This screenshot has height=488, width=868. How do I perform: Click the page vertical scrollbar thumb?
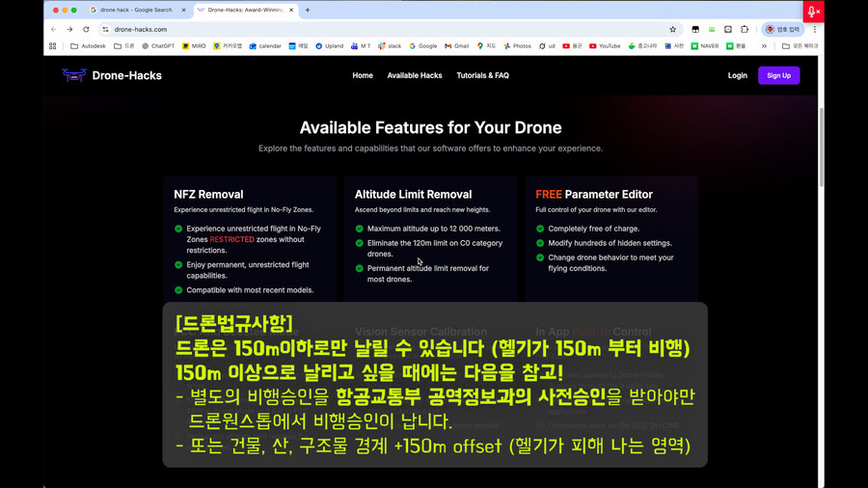point(821,147)
